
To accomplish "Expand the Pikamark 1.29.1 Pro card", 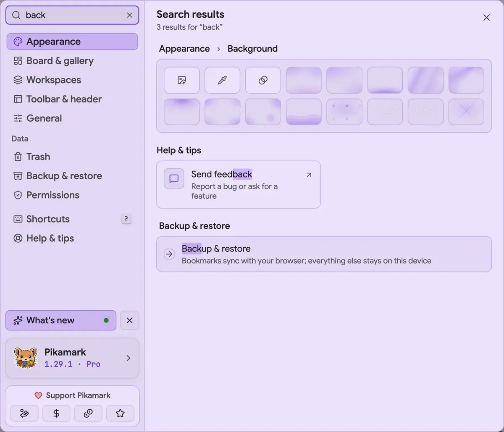I will (72, 358).
